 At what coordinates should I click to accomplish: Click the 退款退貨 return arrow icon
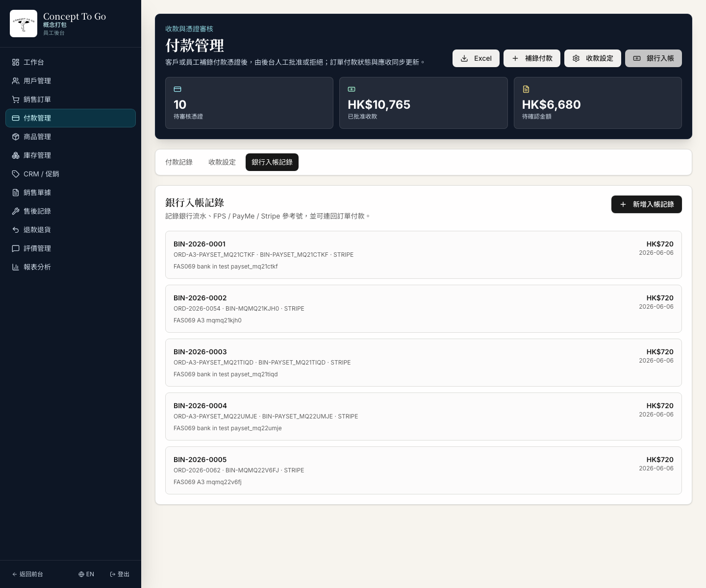(x=16, y=230)
